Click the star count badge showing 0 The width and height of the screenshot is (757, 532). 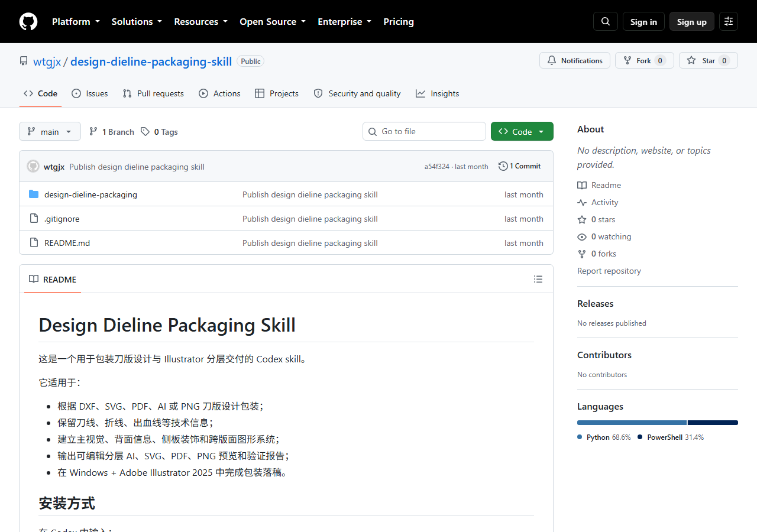tap(724, 60)
